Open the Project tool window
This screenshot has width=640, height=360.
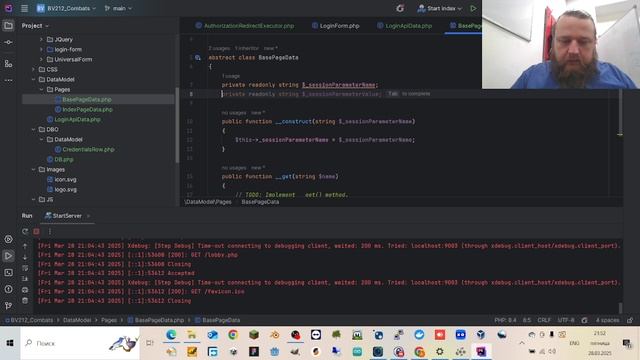point(8,26)
